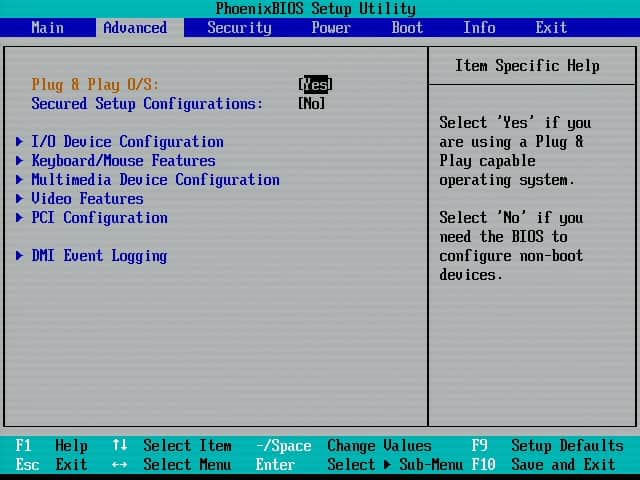Click the Select Menu footer text
The image size is (640, 480).
click(187, 464)
